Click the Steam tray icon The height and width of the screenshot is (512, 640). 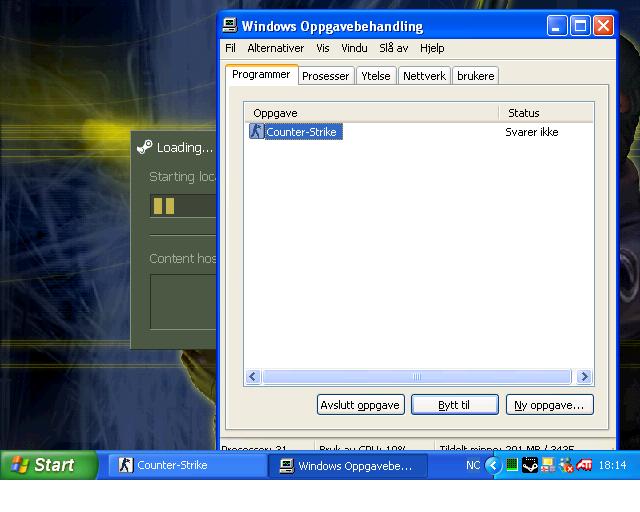(530, 465)
